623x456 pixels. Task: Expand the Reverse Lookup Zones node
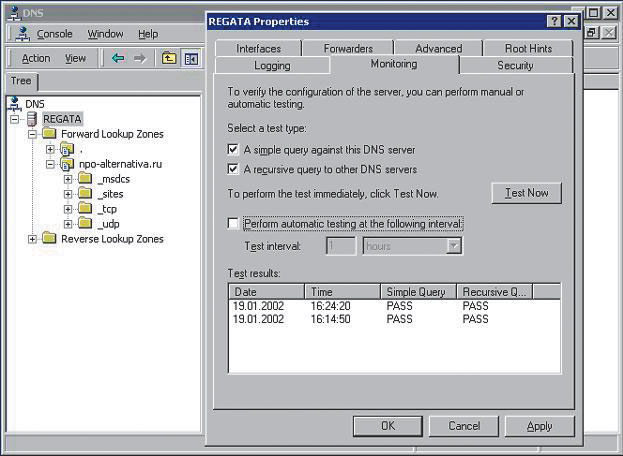click(33, 239)
